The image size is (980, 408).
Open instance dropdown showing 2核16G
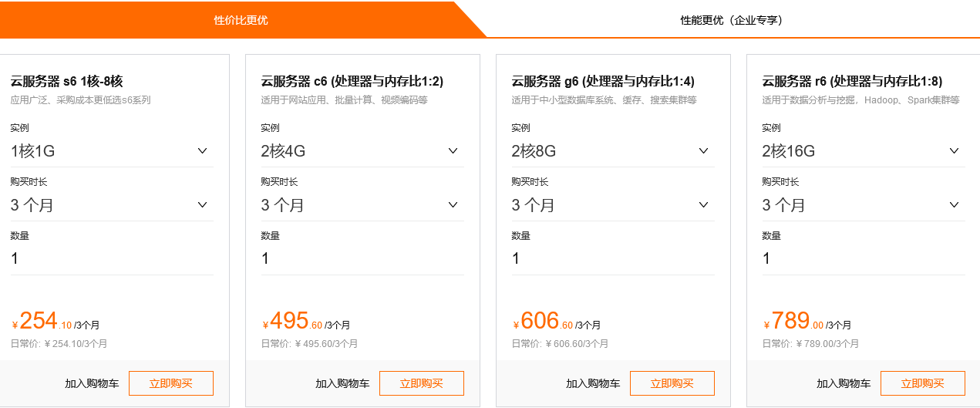click(x=864, y=151)
